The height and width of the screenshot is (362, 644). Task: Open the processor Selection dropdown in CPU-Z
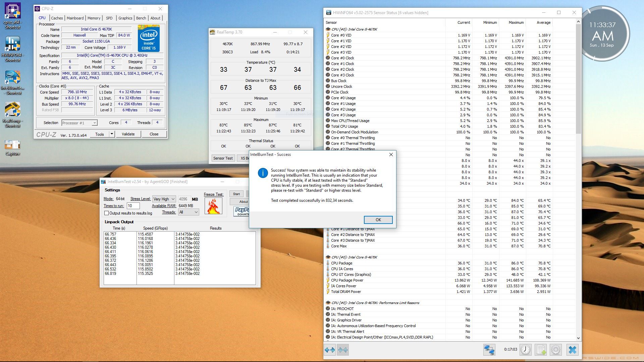79,123
